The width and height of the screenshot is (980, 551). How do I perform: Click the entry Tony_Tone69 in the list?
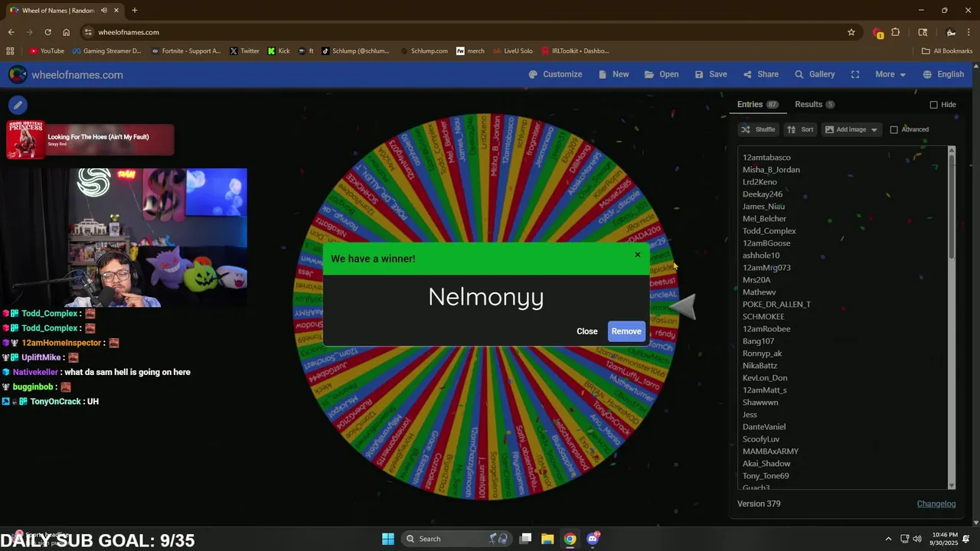[766, 476]
